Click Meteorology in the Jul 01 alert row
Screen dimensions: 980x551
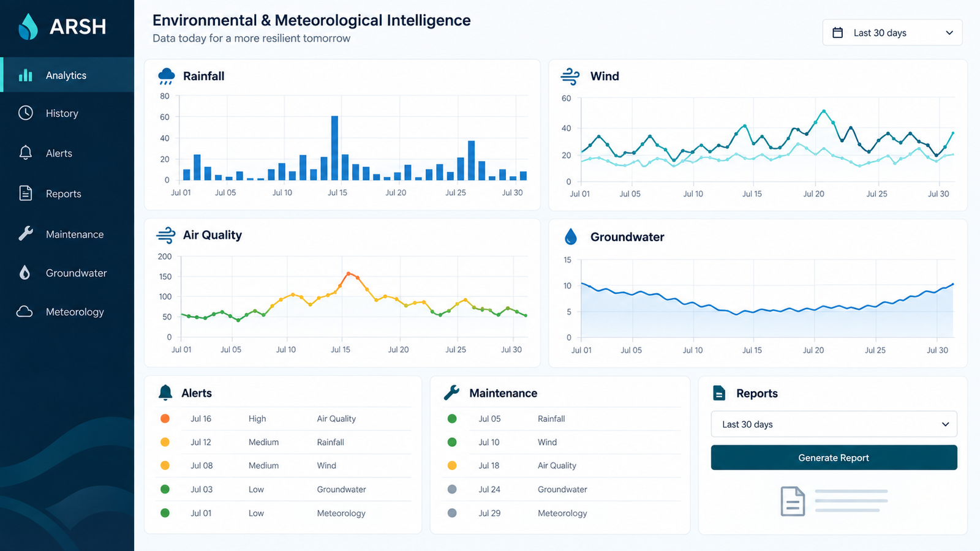tap(341, 513)
